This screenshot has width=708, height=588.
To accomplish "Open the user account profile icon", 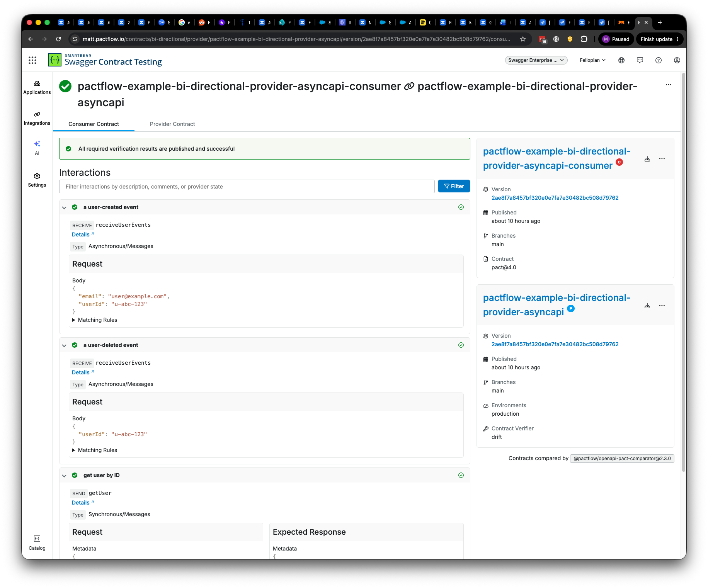I will point(677,60).
